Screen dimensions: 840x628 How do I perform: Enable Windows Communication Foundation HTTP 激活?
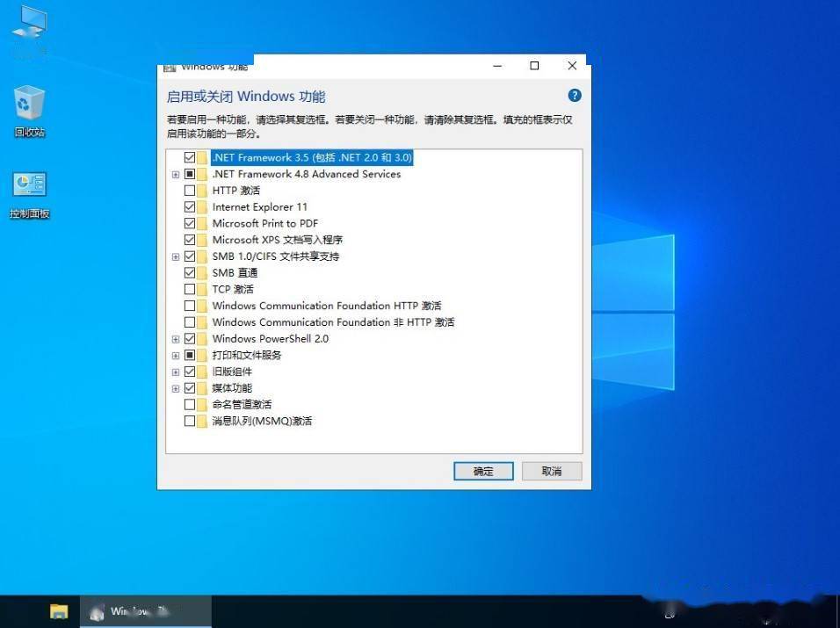tap(190, 306)
